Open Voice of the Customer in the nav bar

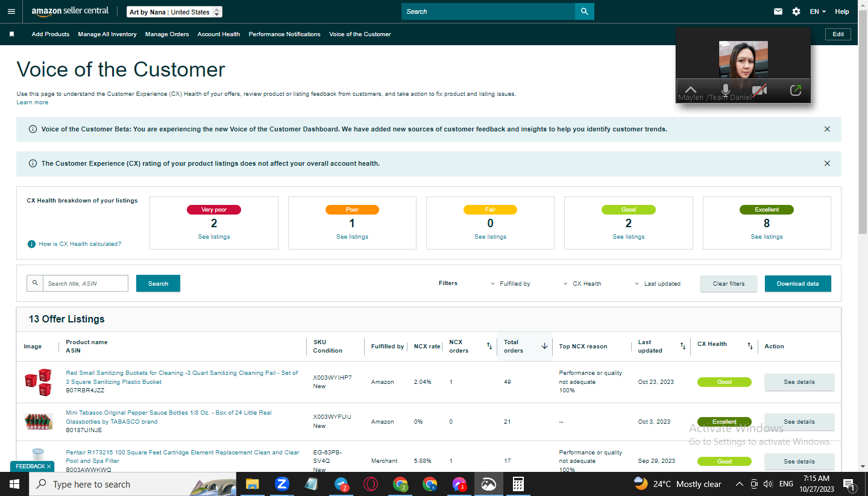360,34
